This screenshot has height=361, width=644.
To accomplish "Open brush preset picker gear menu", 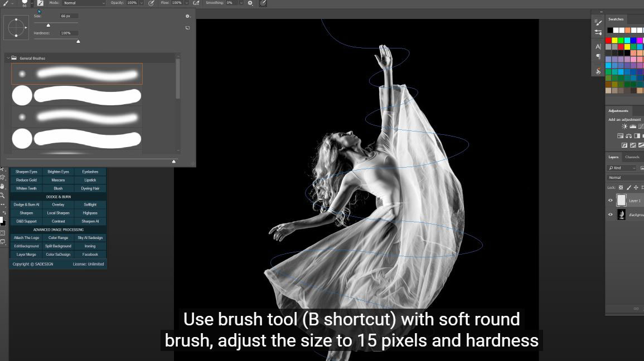I will pos(187,16).
